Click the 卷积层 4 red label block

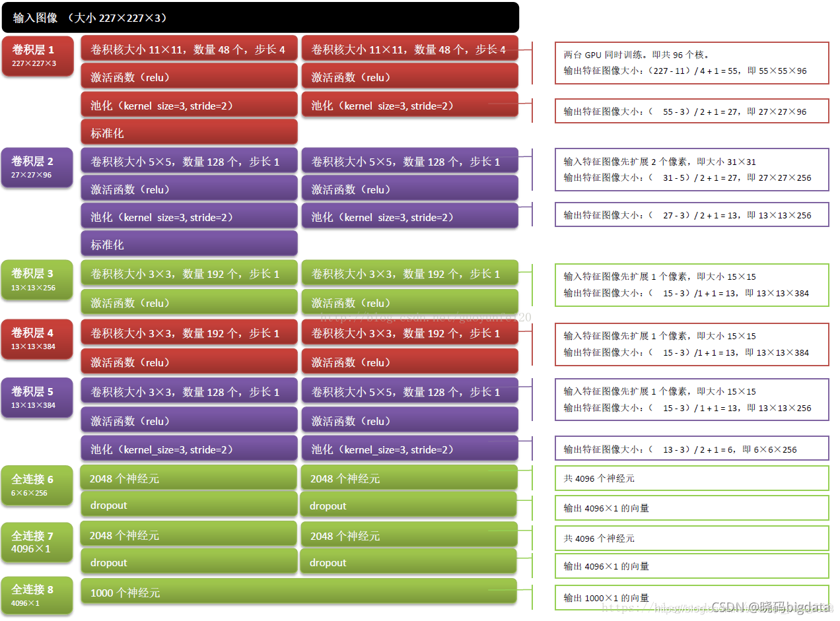click(x=37, y=339)
